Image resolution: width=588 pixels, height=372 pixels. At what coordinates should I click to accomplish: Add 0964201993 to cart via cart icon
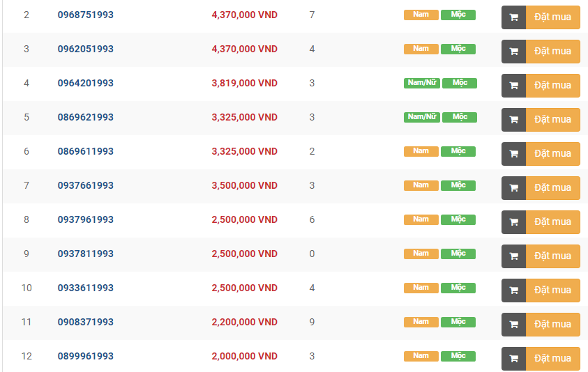pyautogui.click(x=513, y=86)
